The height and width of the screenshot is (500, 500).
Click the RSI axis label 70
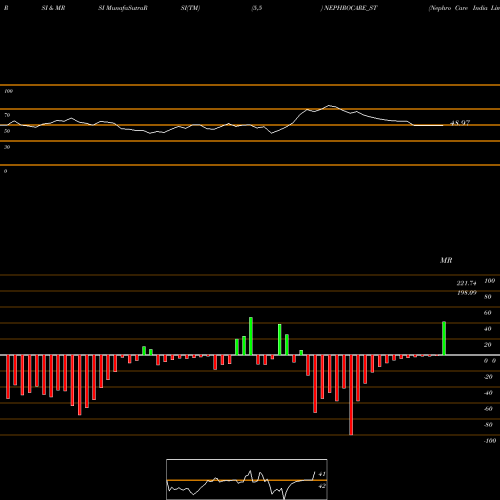tap(7, 115)
